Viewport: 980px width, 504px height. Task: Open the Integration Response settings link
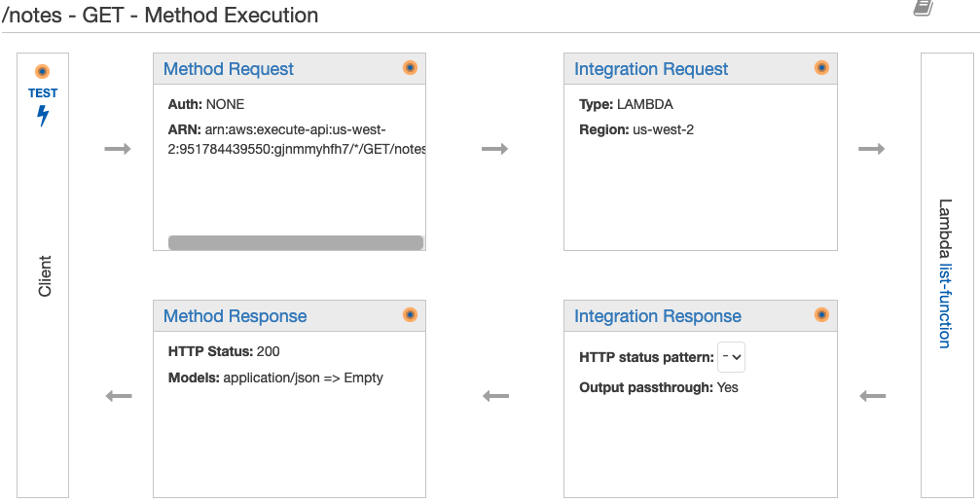[658, 316]
